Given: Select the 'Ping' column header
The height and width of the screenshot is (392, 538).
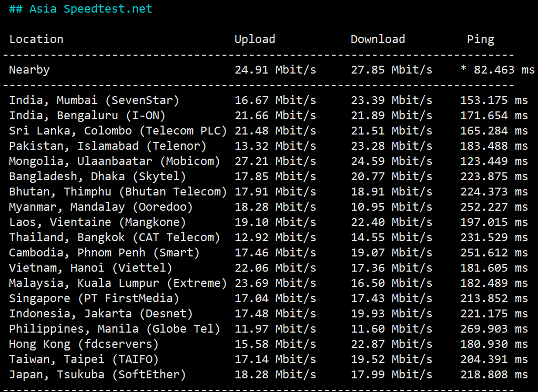Looking at the screenshot, I should coord(480,39).
